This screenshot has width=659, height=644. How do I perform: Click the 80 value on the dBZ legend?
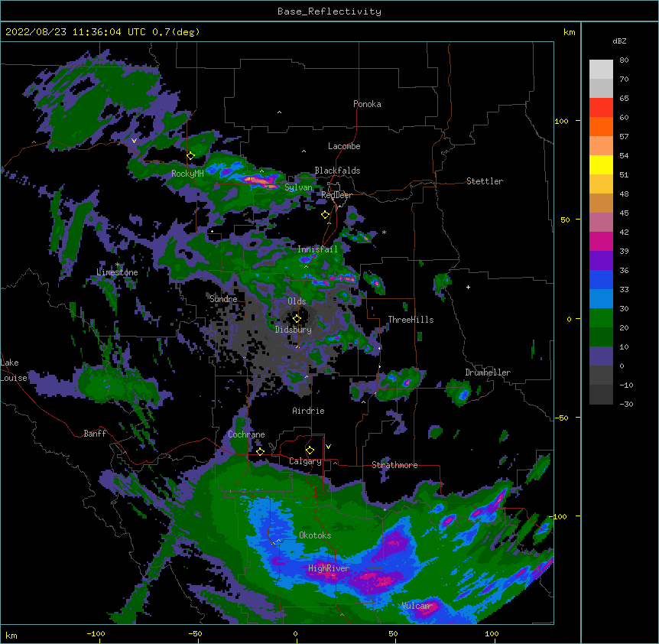(x=624, y=60)
